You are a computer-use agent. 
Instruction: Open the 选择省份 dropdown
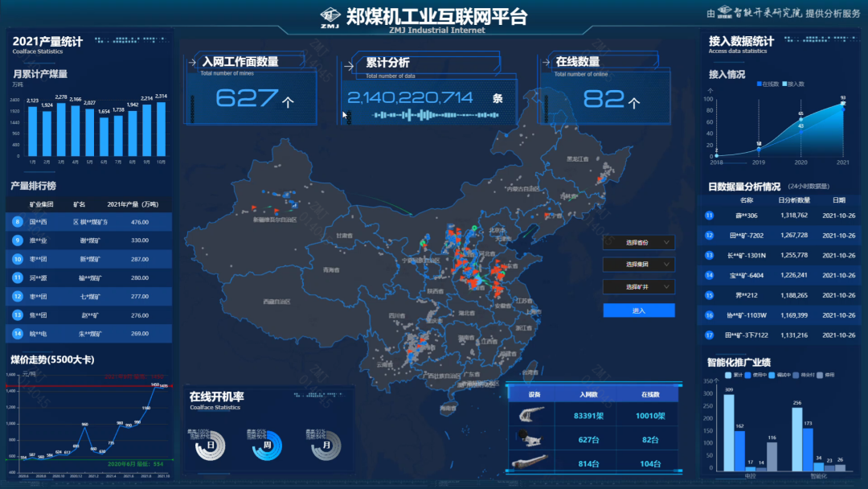[x=639, y=243]
